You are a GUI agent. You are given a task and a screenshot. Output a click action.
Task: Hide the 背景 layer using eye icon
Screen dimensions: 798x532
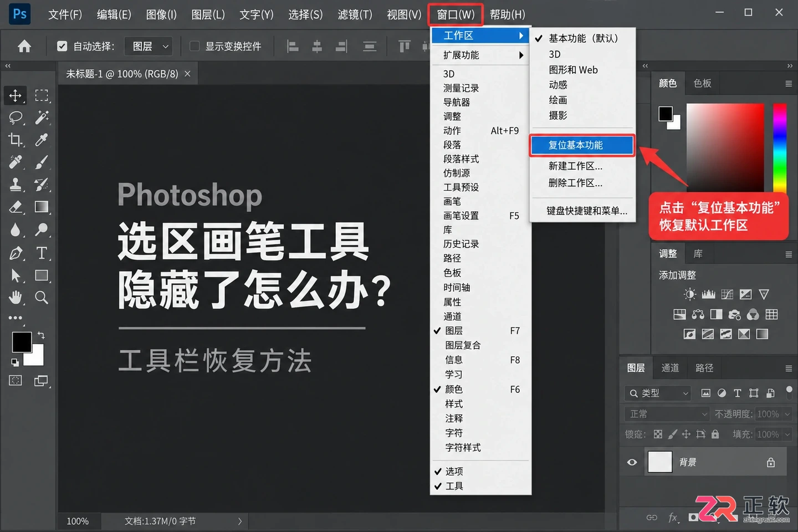coord(632,462)
